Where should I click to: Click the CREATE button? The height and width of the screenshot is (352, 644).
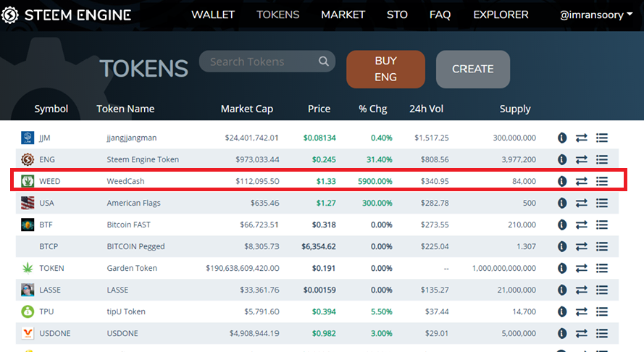pyautogui.click(x=473, y=69)
